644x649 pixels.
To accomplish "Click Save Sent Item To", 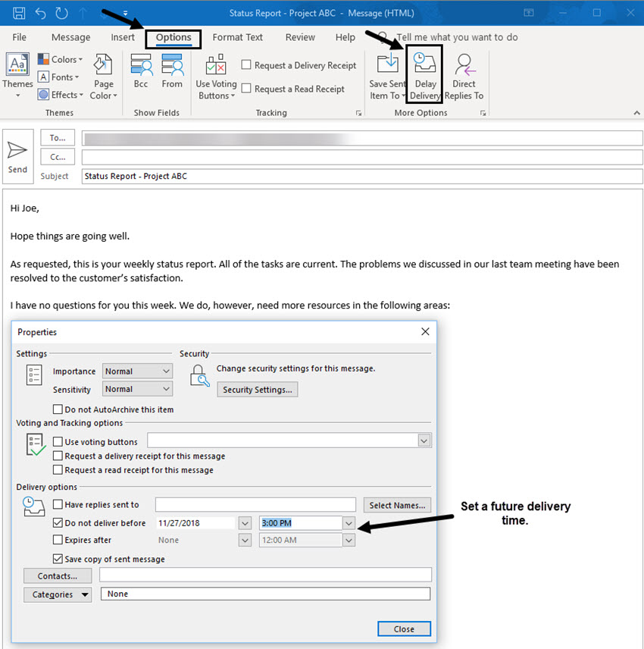I will [x=387, y=74].
